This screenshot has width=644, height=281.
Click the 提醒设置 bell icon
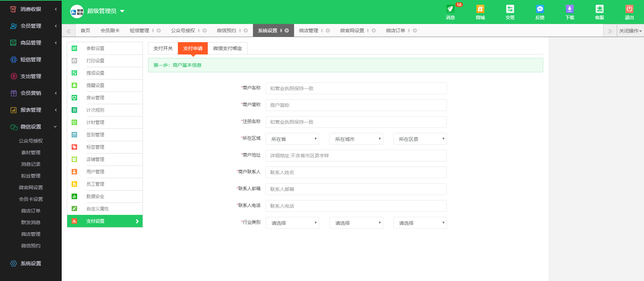(x=74, y=85)
